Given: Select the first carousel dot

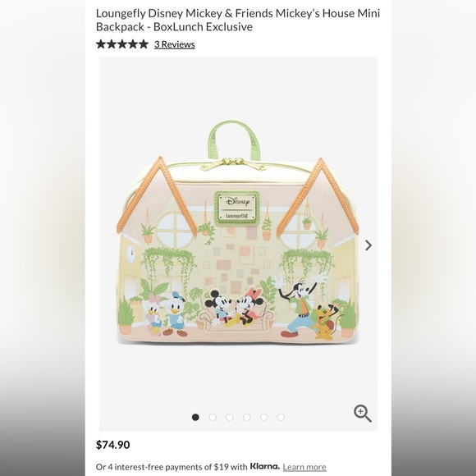Looking at the screenshot, I should click(x=195, y=417).
